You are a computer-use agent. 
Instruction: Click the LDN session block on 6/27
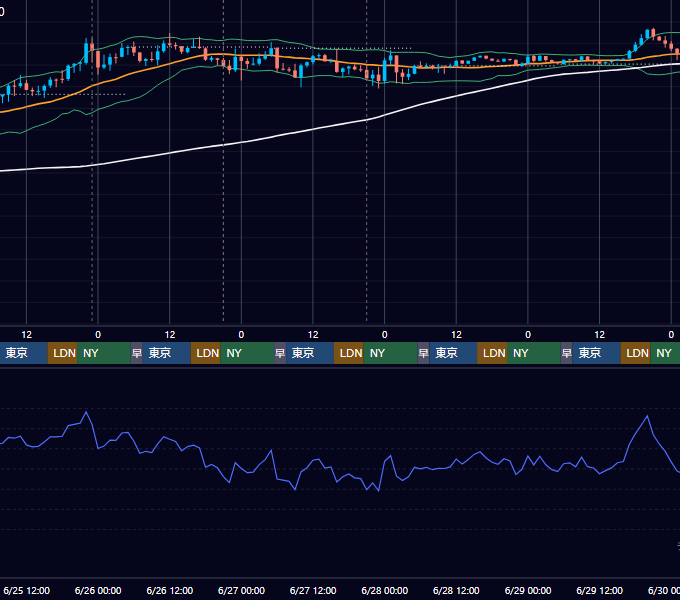click(349, 353)
